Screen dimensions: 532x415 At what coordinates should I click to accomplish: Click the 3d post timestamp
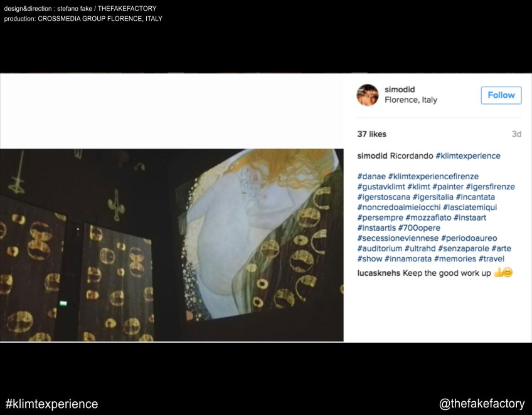pos(516,134)
